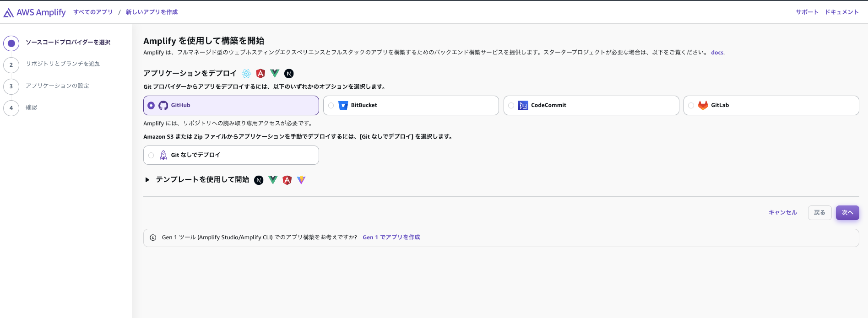Click the Git なしでデプロイ label text
The width and height of the screenshot is (868, 318).
(x=195, y=155)
